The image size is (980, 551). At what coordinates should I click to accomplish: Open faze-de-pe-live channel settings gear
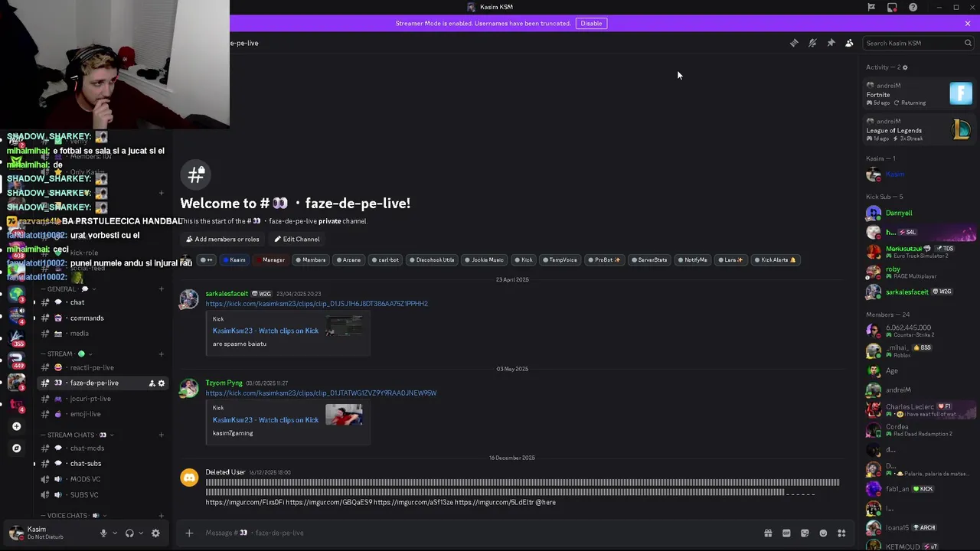162,383
